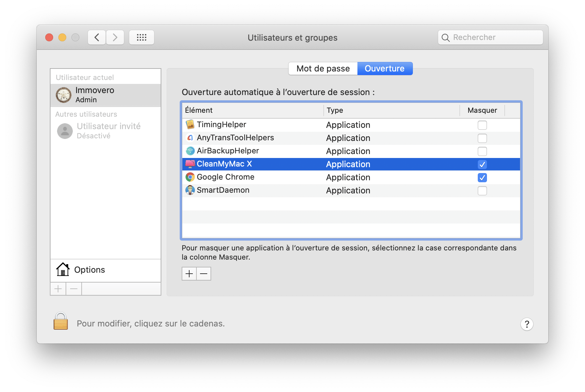This screenshot has height=392, width=585.
Task: Add a user with sidebar plus button
Action: (58, 289)
